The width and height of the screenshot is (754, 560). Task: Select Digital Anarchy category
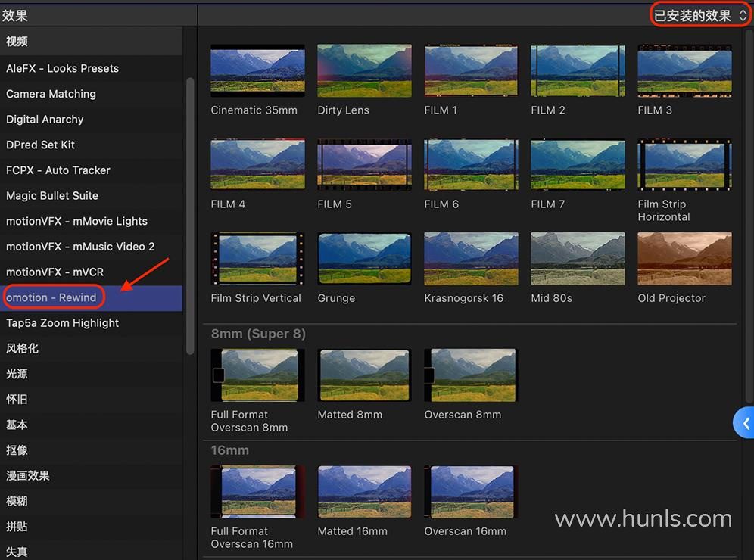[92, 120]
